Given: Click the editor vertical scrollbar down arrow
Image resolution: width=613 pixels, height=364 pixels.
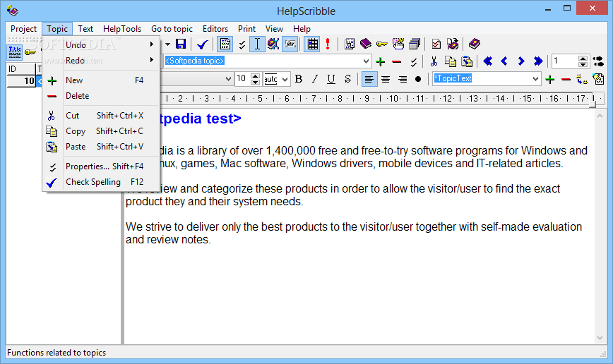Looking at the screenshot, I should (600, 338).
